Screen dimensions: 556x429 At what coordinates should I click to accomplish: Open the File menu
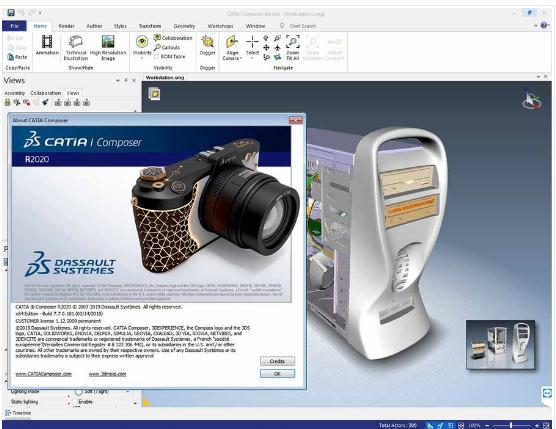click(15, 26)
